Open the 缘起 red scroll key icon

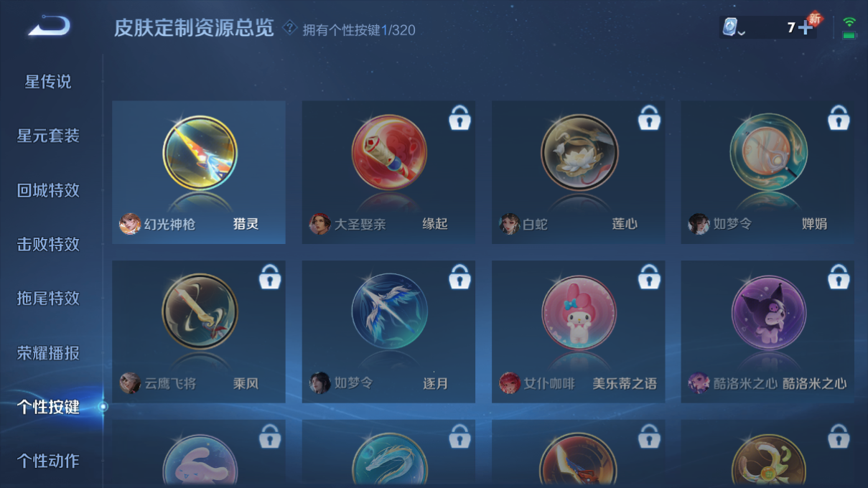coord(389,154)
